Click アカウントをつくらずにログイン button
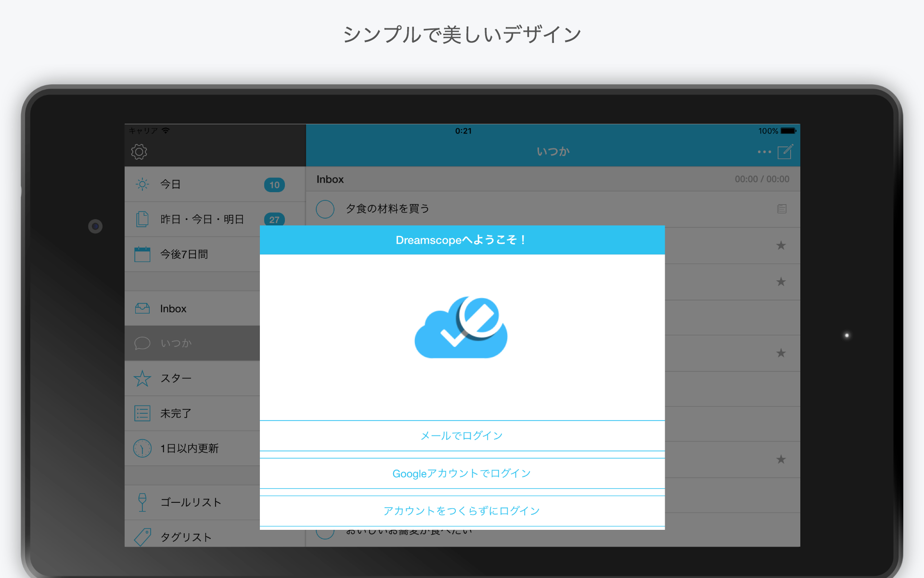Image resolution: width=924 pixels, height=578 pixels. tap(462, 511)
